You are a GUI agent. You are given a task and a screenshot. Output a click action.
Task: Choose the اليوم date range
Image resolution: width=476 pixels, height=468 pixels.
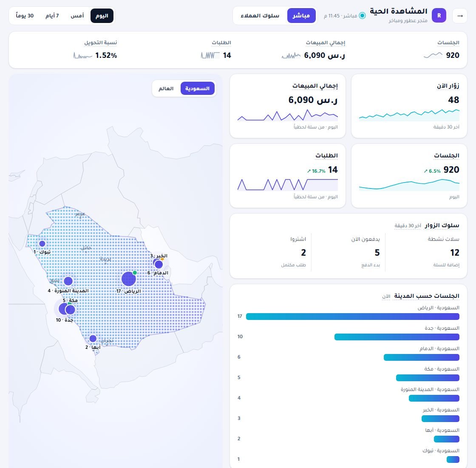click(102, 16)
